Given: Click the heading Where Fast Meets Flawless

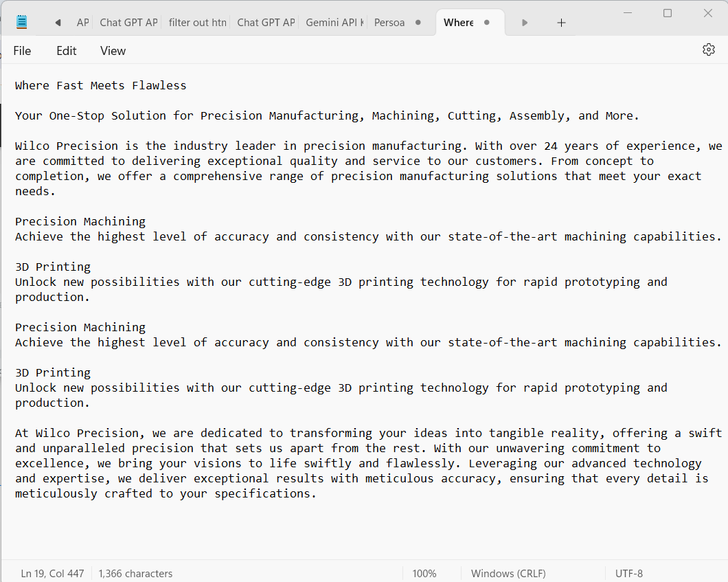Looking at the screenshot, I should click(101, 85).
